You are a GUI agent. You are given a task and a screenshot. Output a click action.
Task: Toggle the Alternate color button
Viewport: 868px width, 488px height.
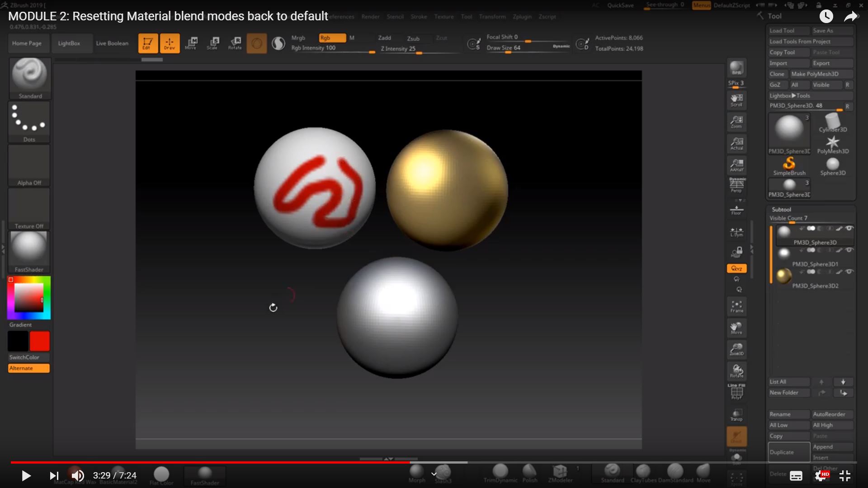point(28,368)
